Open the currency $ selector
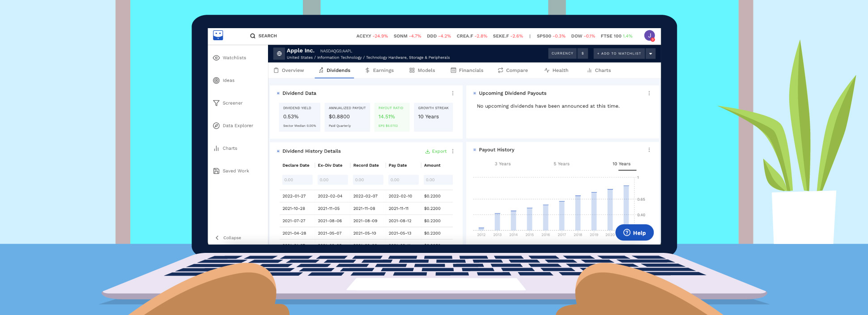The width and height of the screenshot is (868, 315). click(583, 54)
